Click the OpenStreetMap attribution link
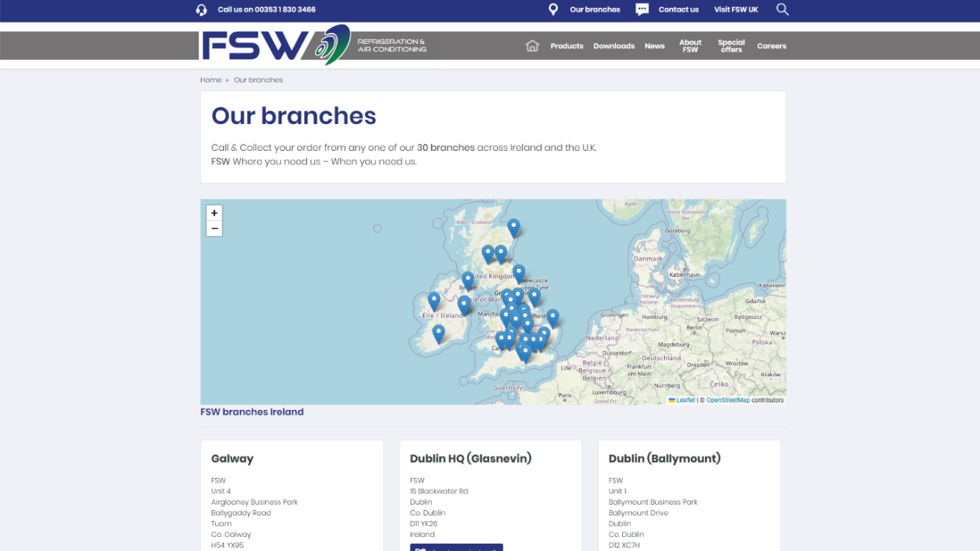Viewport: 980px width, 551px height. pyautogui.click(x=728, y=399)
